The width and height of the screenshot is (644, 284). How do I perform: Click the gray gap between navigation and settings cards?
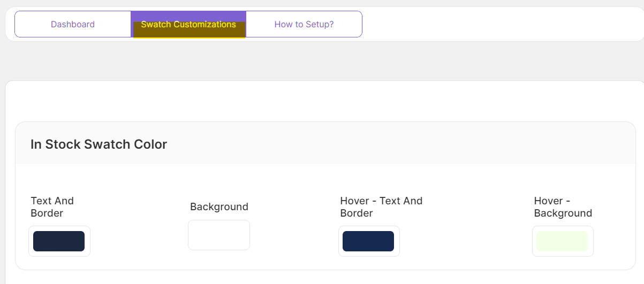coord(321,61)
